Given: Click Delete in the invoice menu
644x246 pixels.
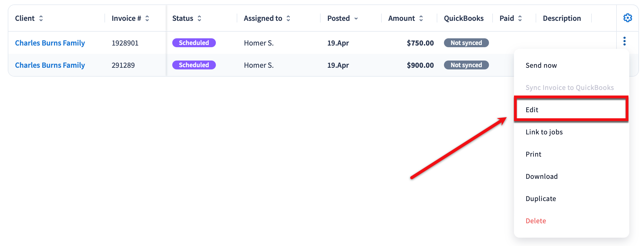Looking at the screenshot, I should coord(536,221).
